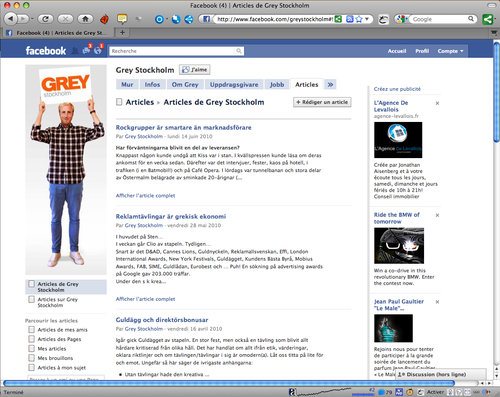This screenshot has width=500, height=397.
Task: Close the Jean Paul Gaultier ad
Action: pyautogui.click(x=437, y=302)
